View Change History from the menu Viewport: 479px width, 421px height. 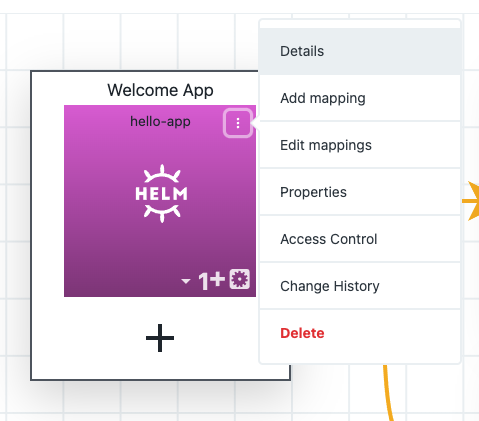point(360,286)
